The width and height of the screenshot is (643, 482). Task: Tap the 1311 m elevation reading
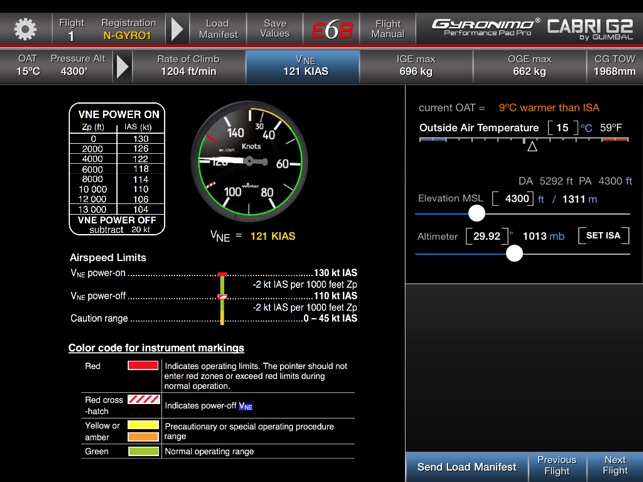point(579,199)
